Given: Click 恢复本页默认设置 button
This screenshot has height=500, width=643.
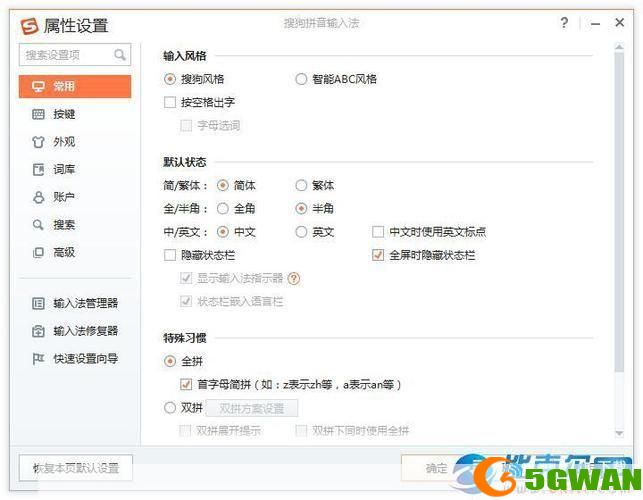Looking at the screenshot, I should [x=76, y=468].
